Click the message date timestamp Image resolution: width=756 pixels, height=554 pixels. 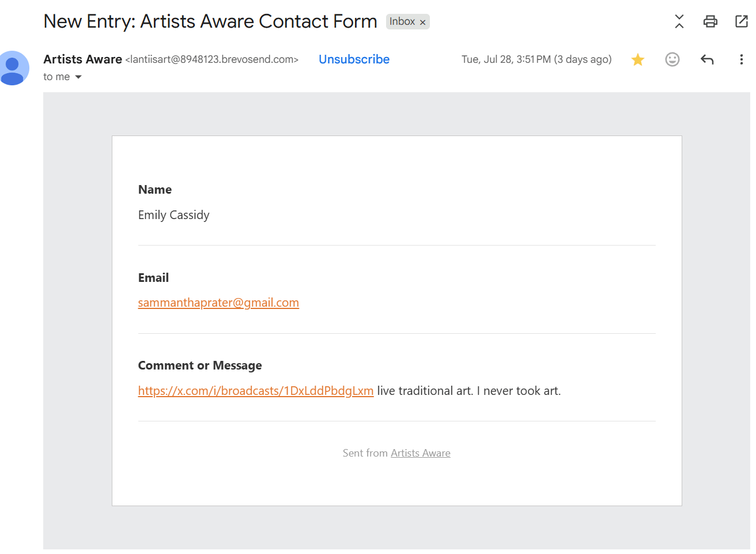[x=536, y=59]
